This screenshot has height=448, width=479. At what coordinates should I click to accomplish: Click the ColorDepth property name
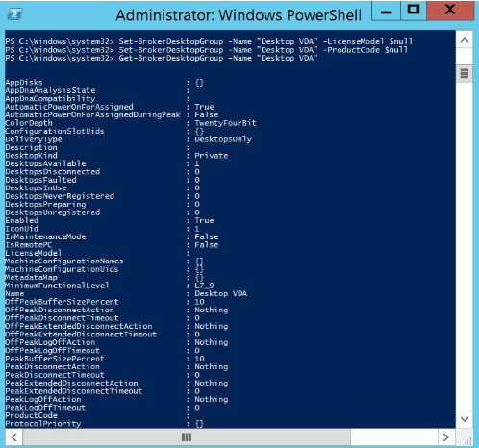pyautogui.click(x=29, y=123)
